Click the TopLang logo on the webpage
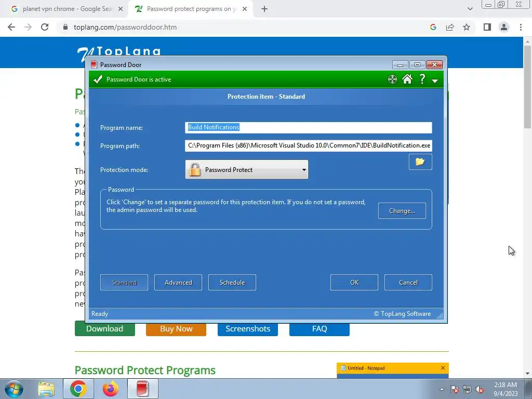 [x=119, y=54]
